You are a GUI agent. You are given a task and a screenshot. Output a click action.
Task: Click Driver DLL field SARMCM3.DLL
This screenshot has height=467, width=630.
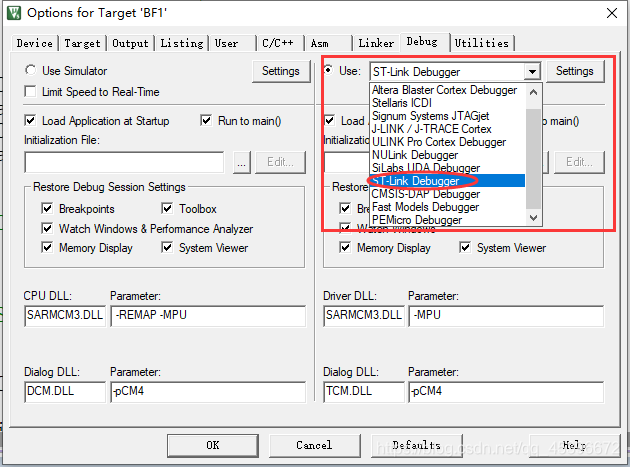[x=364, y=315]
